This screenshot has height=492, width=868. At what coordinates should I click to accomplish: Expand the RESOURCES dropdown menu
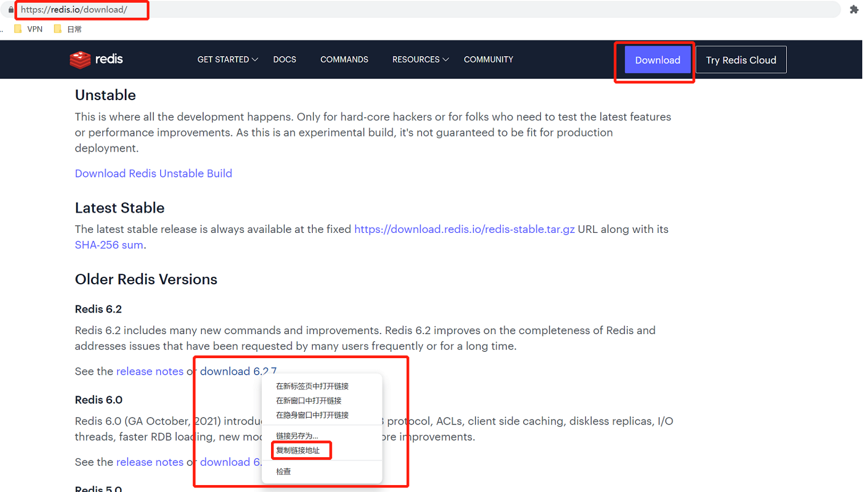pos(420,59)
